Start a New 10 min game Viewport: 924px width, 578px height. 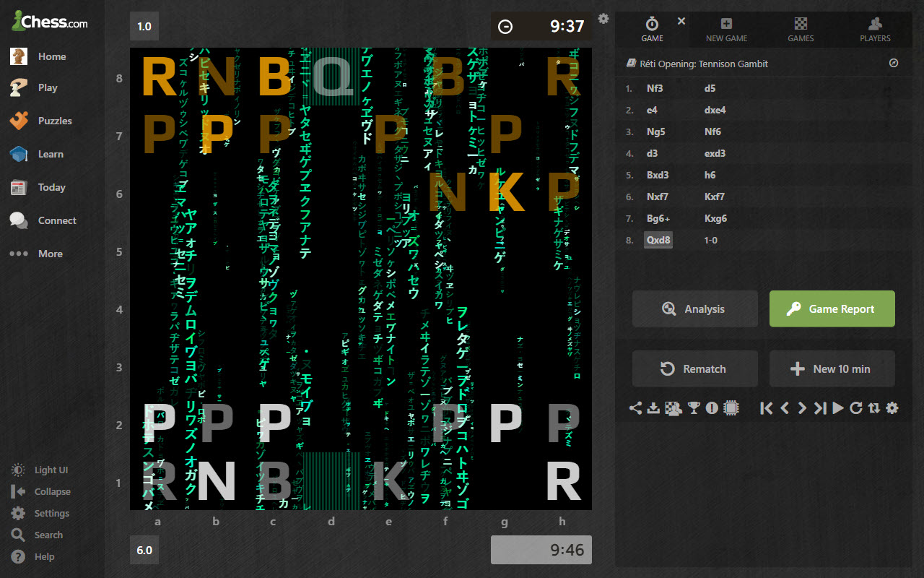832,368
